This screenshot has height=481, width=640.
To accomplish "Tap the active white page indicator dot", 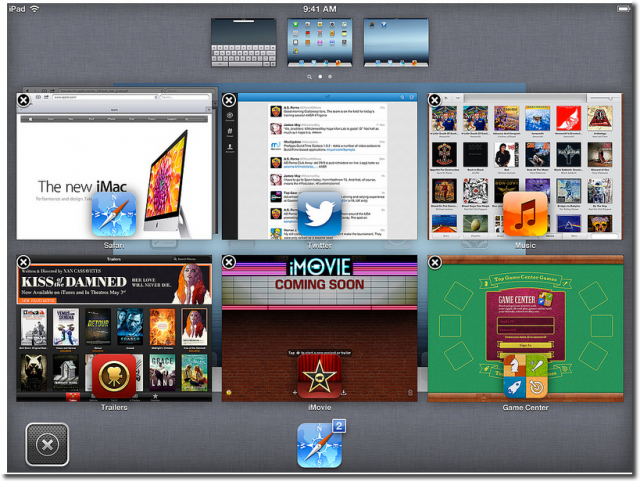I will [x=320, y=76].
